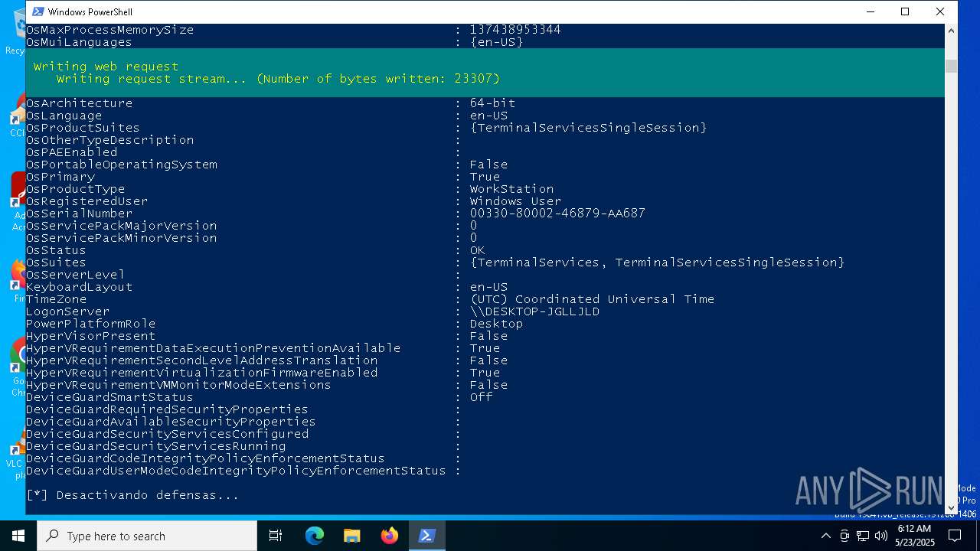Click the OsStatus OK value
This screenshot has width=980, height=551.
click(477, 250)
